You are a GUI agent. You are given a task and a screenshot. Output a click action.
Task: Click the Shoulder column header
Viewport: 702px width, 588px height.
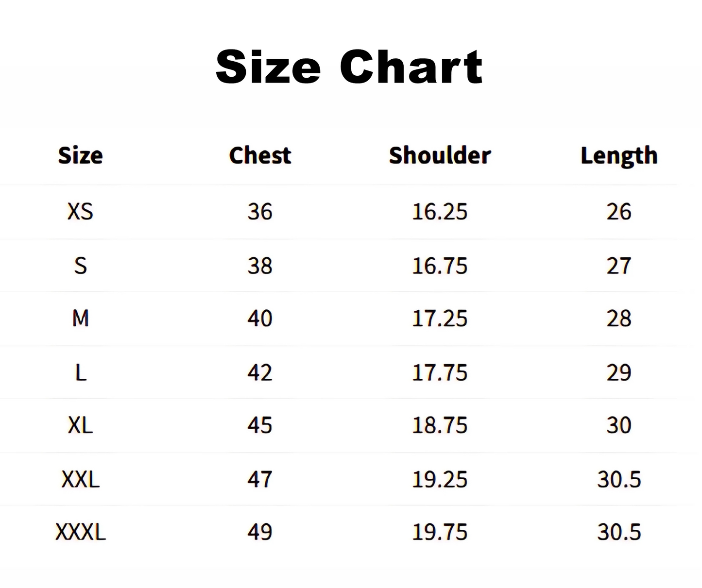coord(440,155)
